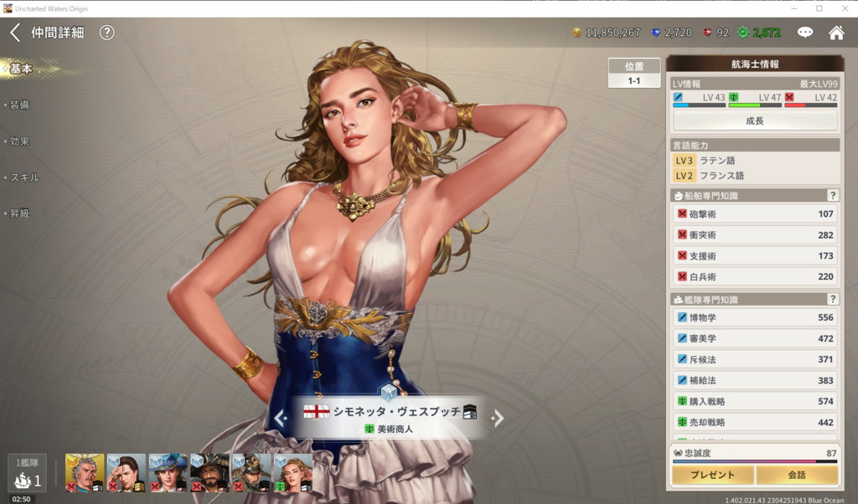This screenshot has width=858, height=504.
Task: Select the 基本 tab
Action: pyautogui.click(x=21, y=69)
